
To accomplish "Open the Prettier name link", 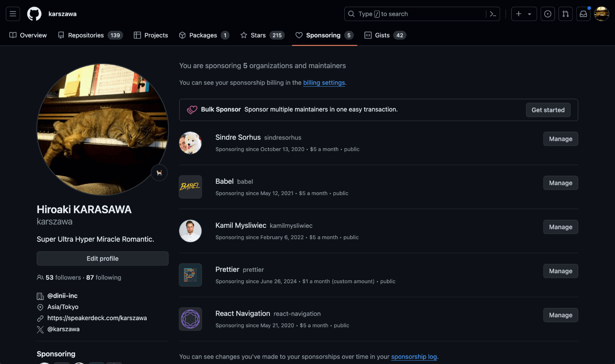I will (227, 269).
